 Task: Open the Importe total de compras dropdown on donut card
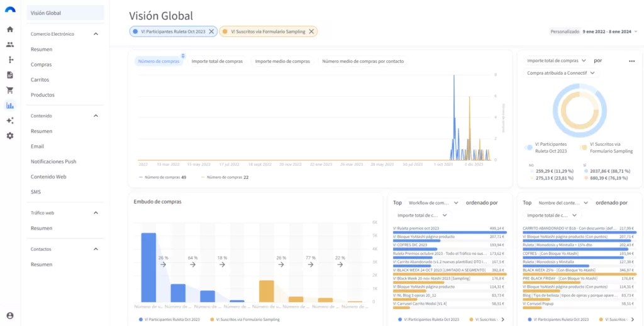pyautogui.click(x=556, y=61)
